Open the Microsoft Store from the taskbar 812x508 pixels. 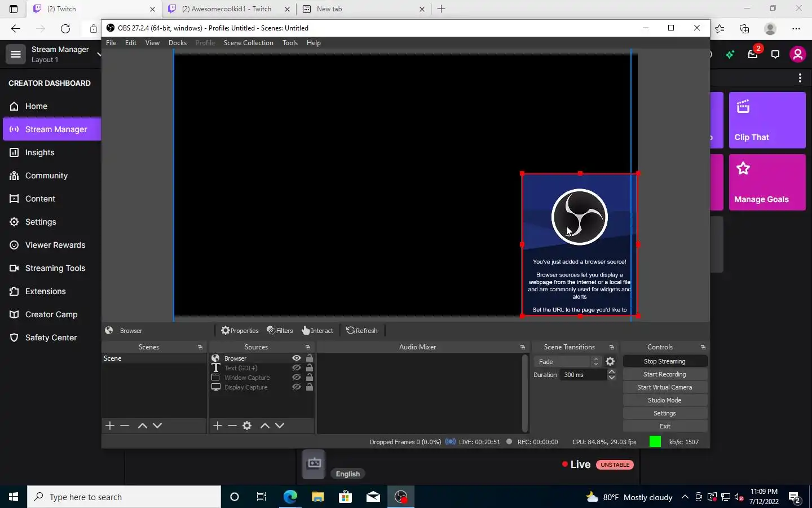pyautogui.click(x=345, y=497)
